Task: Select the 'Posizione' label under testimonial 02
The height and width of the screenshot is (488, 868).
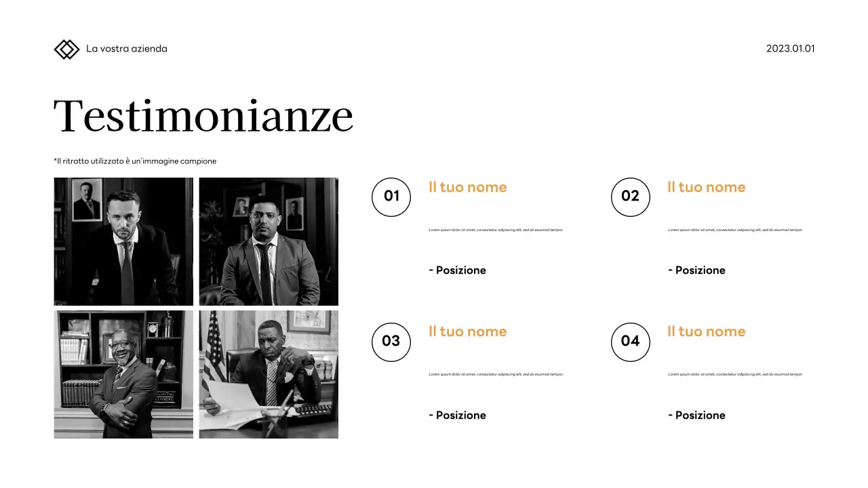Action: point(696,270)
